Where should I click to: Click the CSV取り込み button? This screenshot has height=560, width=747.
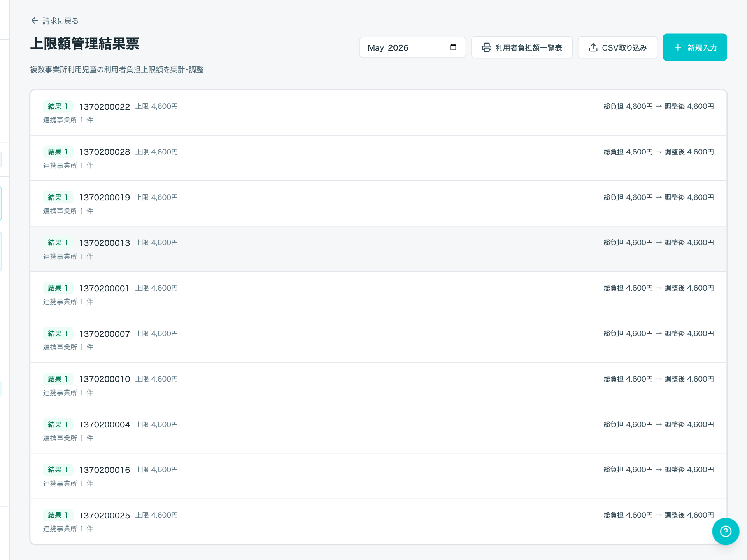(x=617, y=47)
